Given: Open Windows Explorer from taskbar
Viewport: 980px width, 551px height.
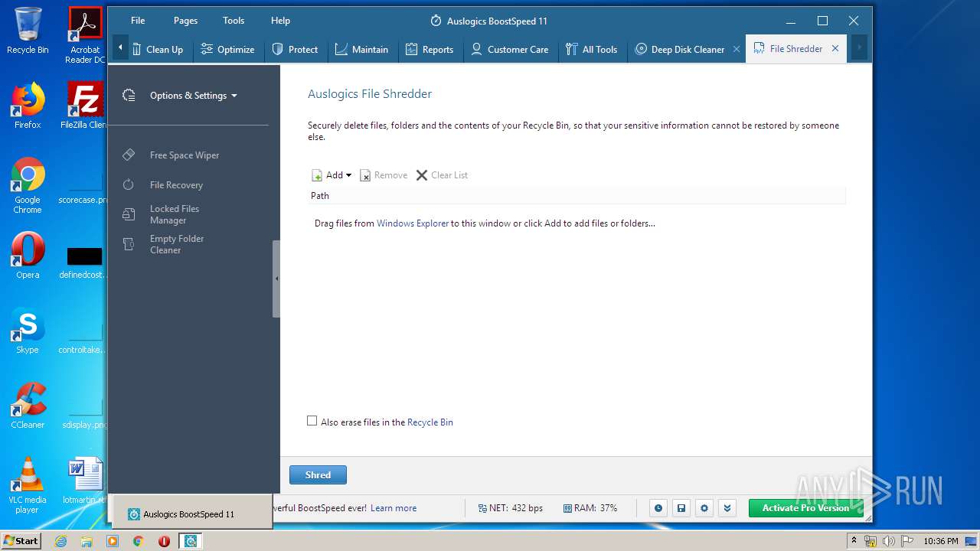Looking at the screenshot, I should 87,541.
